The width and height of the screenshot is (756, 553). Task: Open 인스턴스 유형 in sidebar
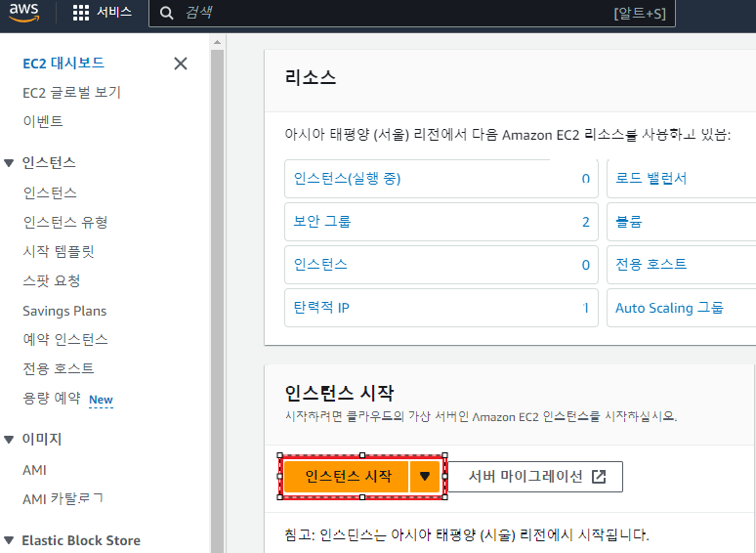point(65,222)
